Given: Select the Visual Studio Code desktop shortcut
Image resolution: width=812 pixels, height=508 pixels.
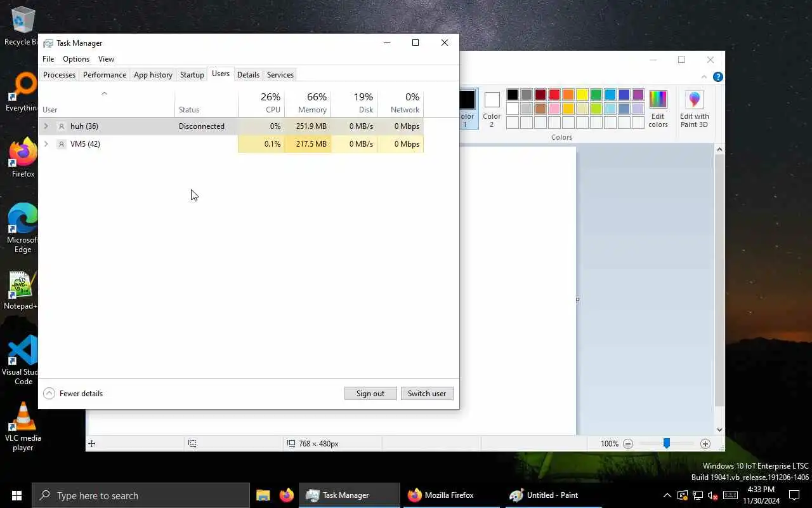Looking at the screenshot, I should click(23, 360).
